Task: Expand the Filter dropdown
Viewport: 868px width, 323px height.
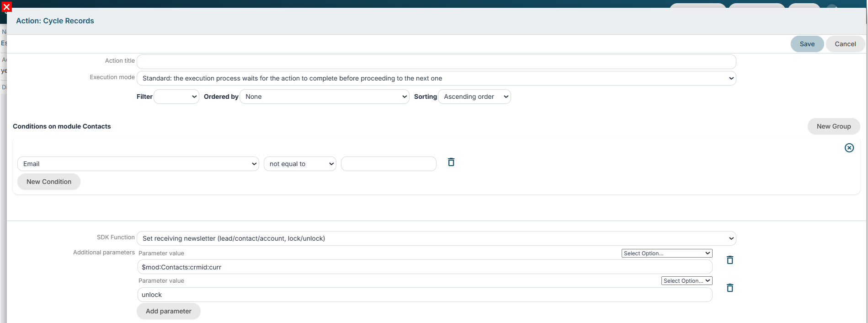Action: coord(176,97)
